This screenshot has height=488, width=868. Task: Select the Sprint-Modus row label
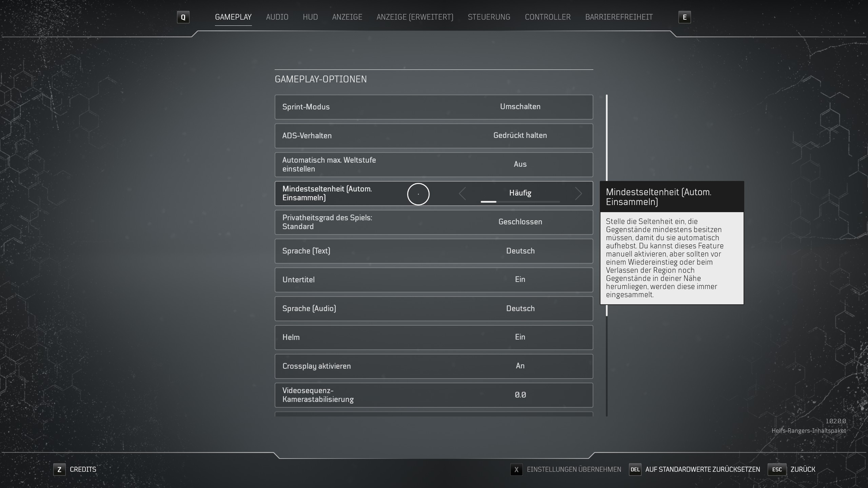(x=306, y=107)
